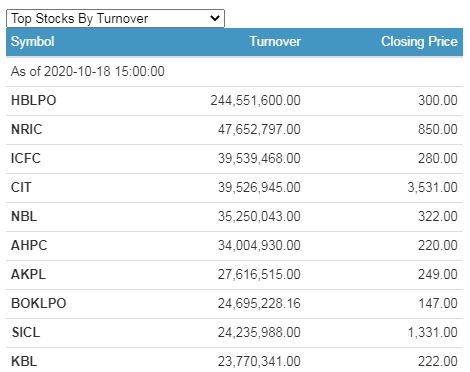Viewport: 470px width, 372px height.
Task: Click SICL closing price 1,331.00
Action: (432, 332)
